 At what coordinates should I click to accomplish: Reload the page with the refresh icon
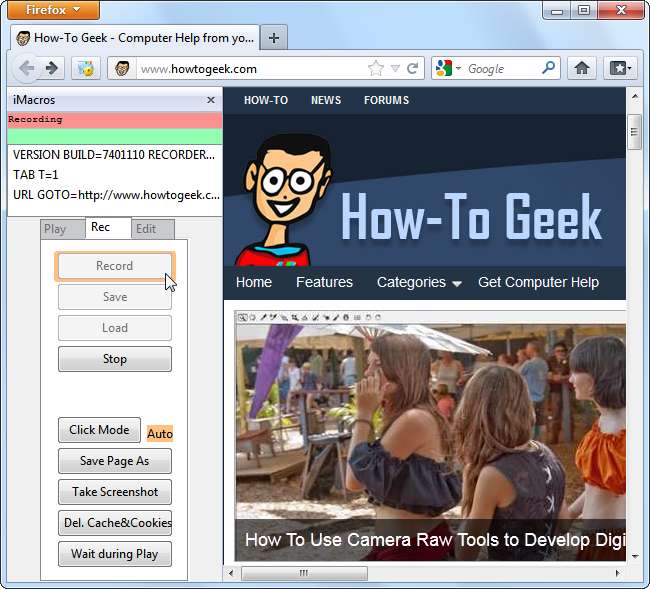tap(412, 68)
